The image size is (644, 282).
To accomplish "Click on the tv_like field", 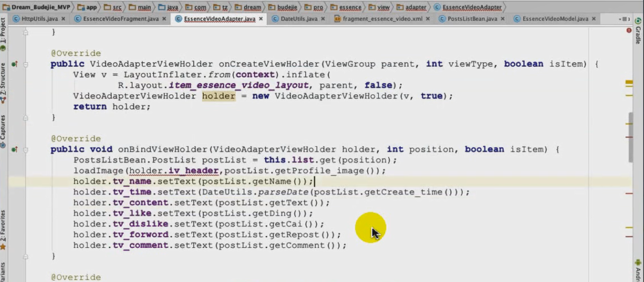I will point(132,214).
